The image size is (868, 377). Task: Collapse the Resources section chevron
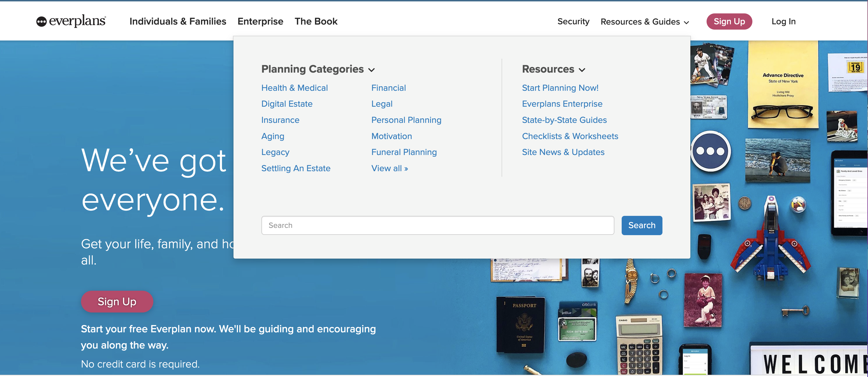(x=582, y=70)
